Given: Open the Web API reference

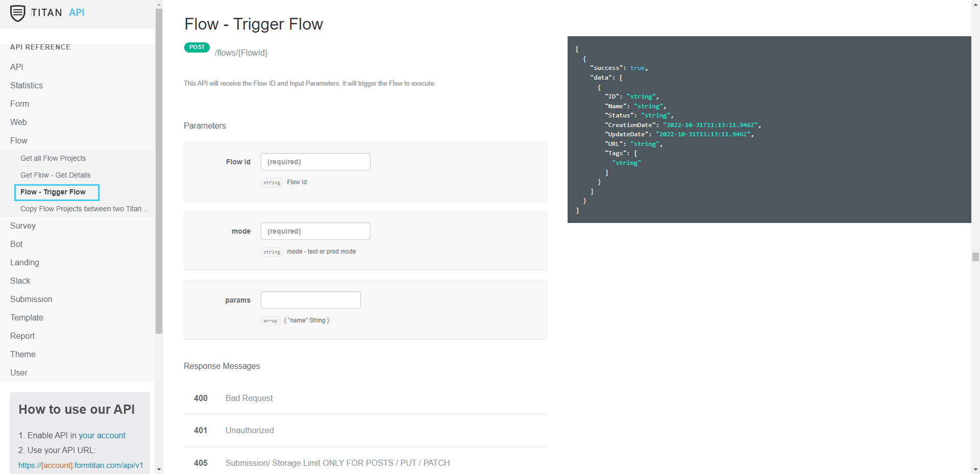Looking at the screenshot, I should tap(18, 122).
